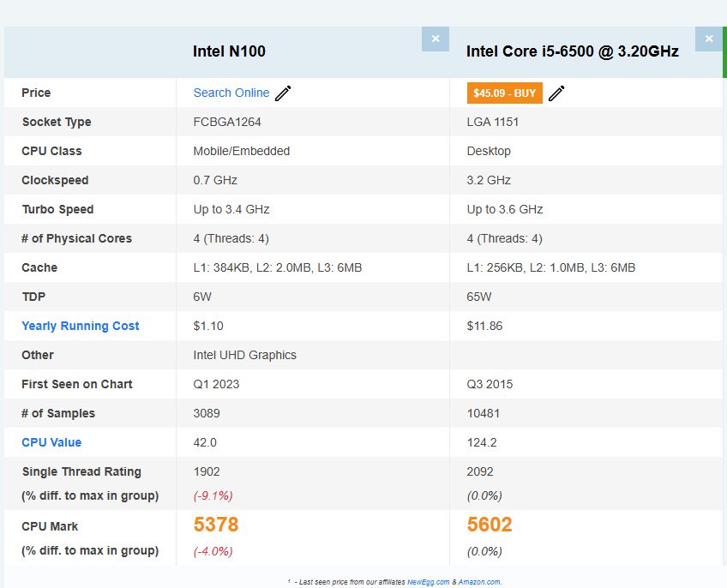Open the Yearly Running Cost link
This screenshot has height=588, width=727.
pyautogui.click(x=81, y=326)
